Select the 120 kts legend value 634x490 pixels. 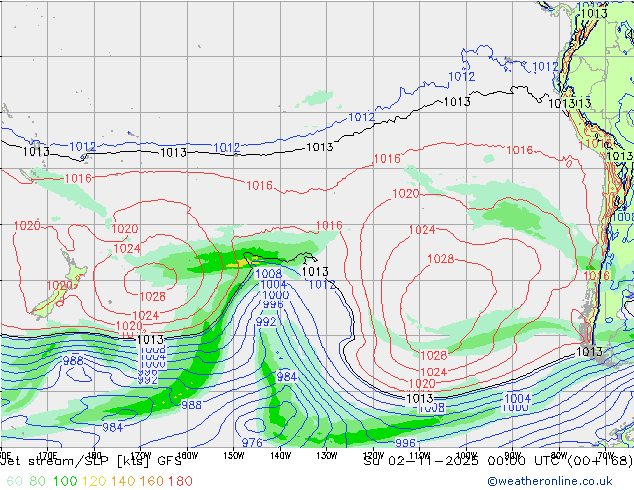tap(94, 481)
